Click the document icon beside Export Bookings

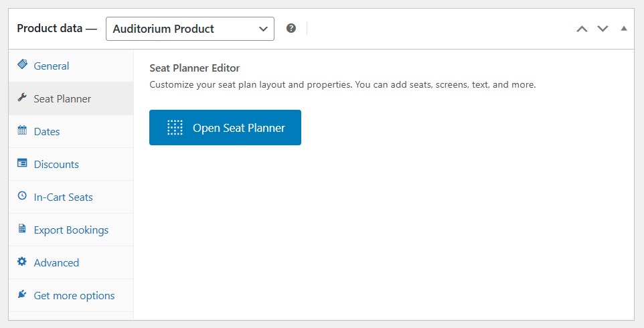22,229
